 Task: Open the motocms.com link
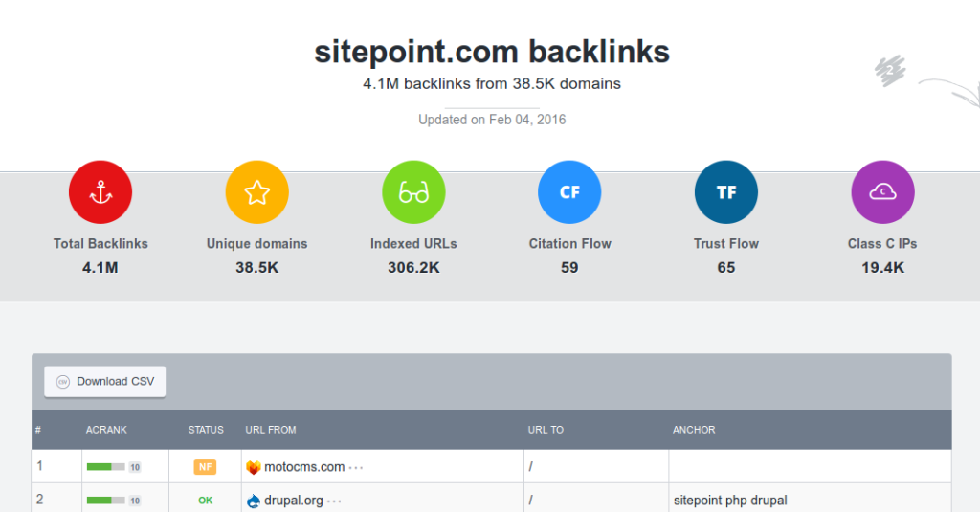pyautogui.click(x=304, y=467)
